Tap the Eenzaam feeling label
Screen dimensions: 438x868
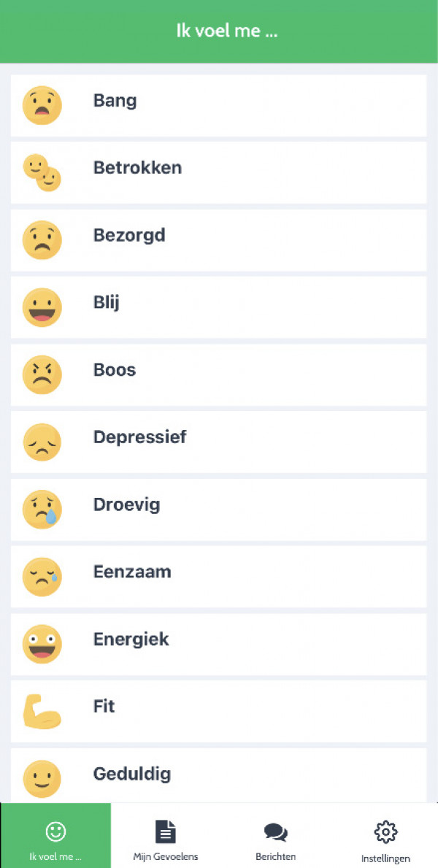coord(132,572)
